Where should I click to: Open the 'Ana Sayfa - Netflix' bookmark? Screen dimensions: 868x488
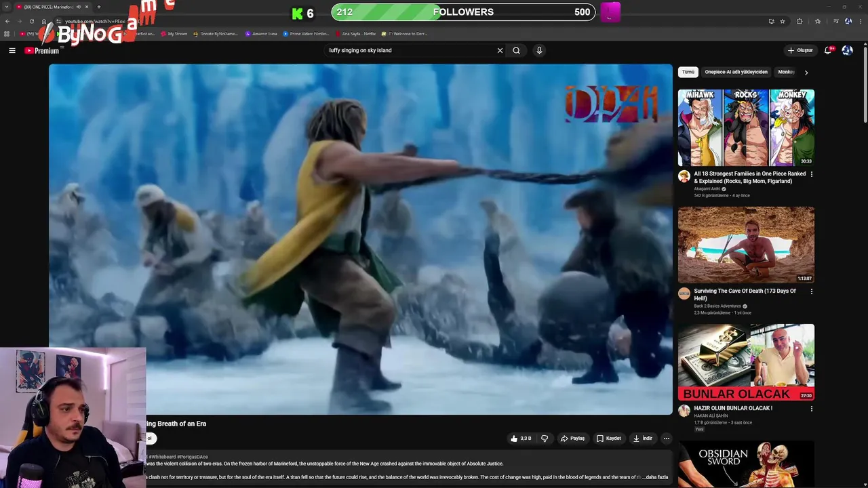pos(355,33)
